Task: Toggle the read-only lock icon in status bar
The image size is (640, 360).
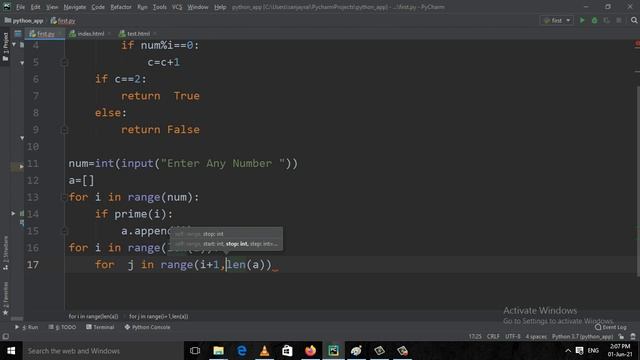Action: click(621, 337)
